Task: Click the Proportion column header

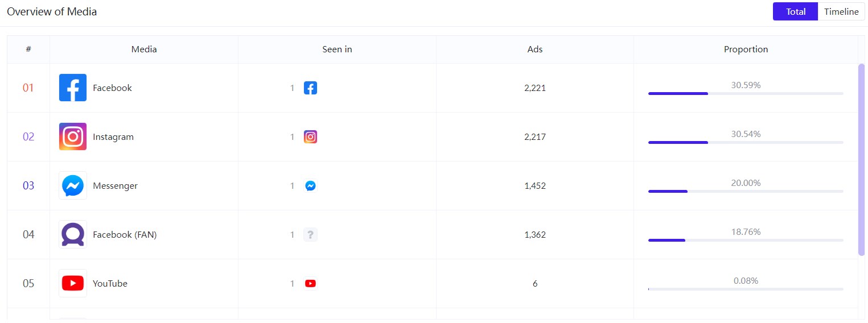Action: pyautogui.click(x=746, y=49)
